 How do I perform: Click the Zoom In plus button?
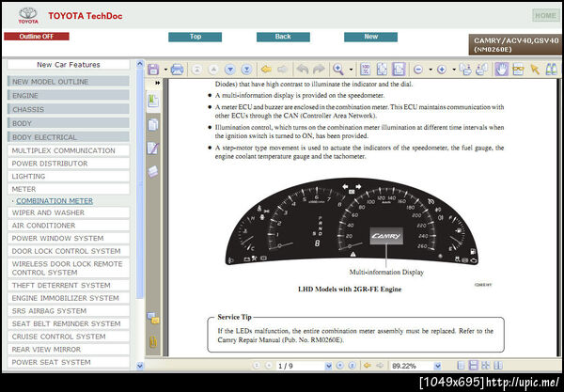click(x=442, y=70)
